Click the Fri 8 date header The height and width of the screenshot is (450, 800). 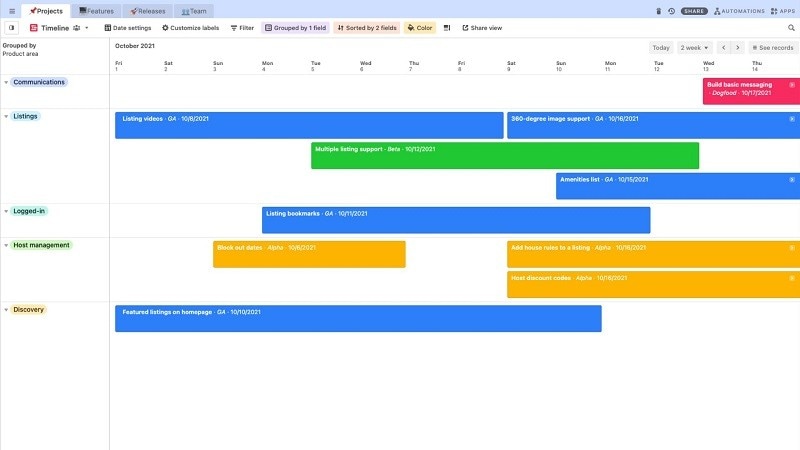(x=461, y=66)
